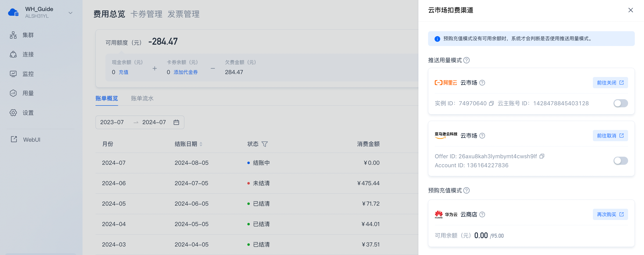Switch to the 账单概览 tab
This screenshot has height=255, width=644.
(107, 98)
